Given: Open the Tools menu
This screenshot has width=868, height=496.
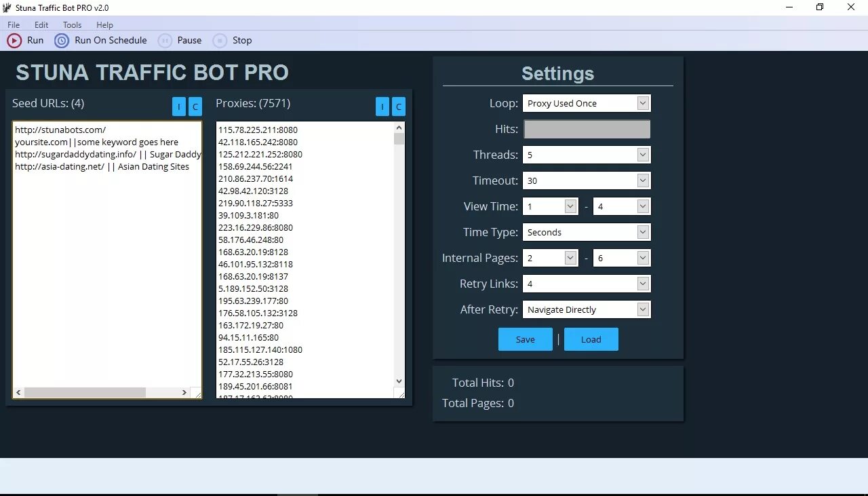Looking at the screenshot, I should (x=73, y=25).
